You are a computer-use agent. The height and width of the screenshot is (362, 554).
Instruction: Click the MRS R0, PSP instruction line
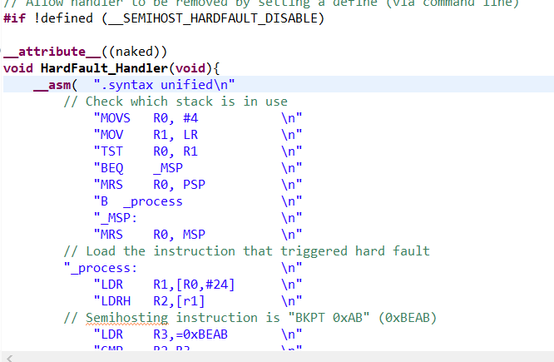pos(198,185)
